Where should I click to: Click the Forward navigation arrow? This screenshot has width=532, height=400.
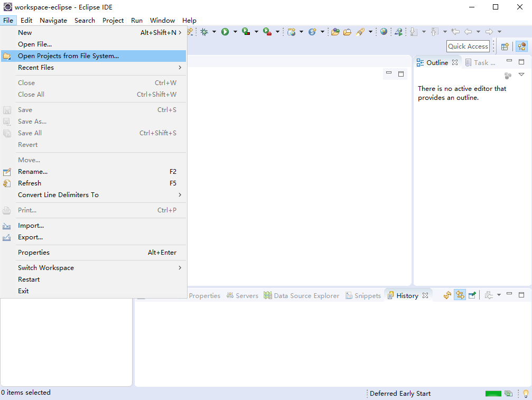[489, 32]
